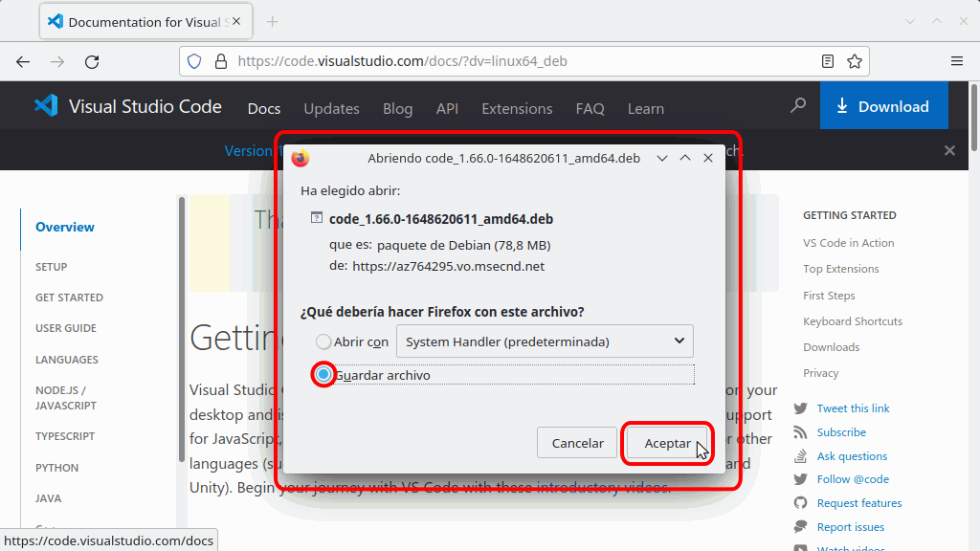This screenshot has height=551, width=980.
Task: Bookmark this page with the star icon
Action: click(x=855, y=61)
